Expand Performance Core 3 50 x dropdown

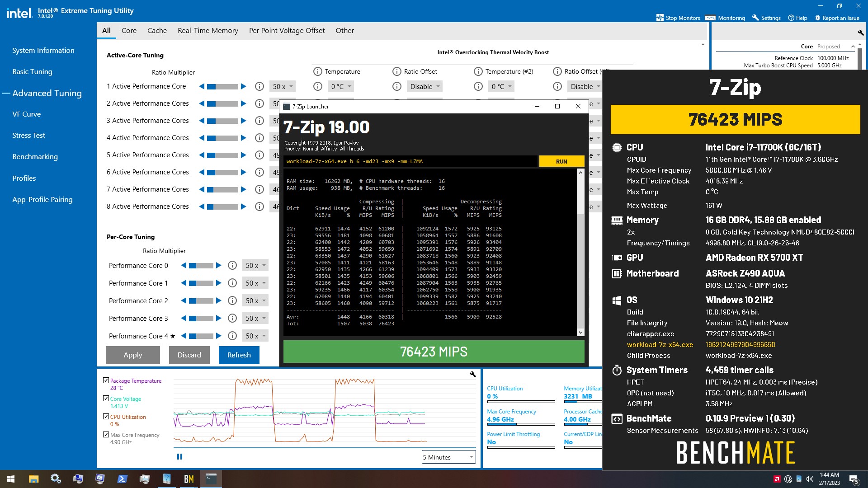coord(255,319)
